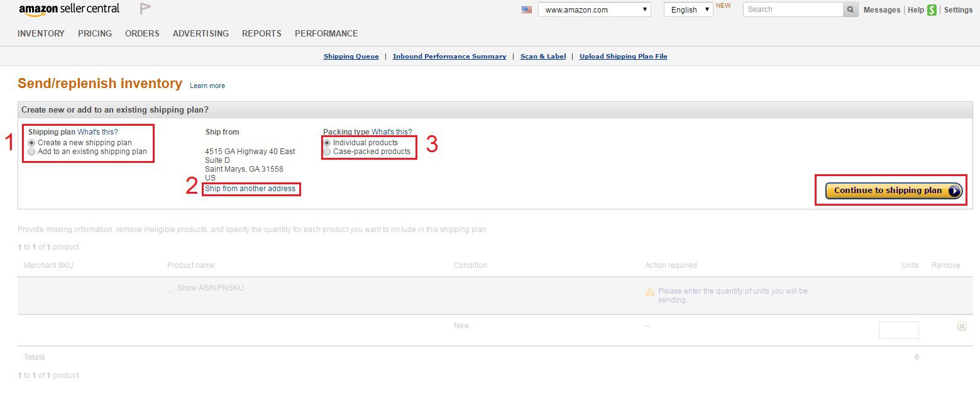Open the PERFORMANCE menu
Image resolution: width=980 pixels, height=400 pixels.
pyautogui.click(x=326, y=33)
